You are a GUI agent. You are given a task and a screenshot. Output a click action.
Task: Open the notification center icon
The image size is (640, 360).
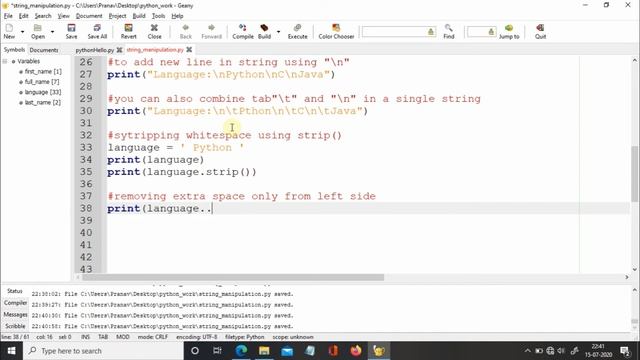tap(624, 351)
